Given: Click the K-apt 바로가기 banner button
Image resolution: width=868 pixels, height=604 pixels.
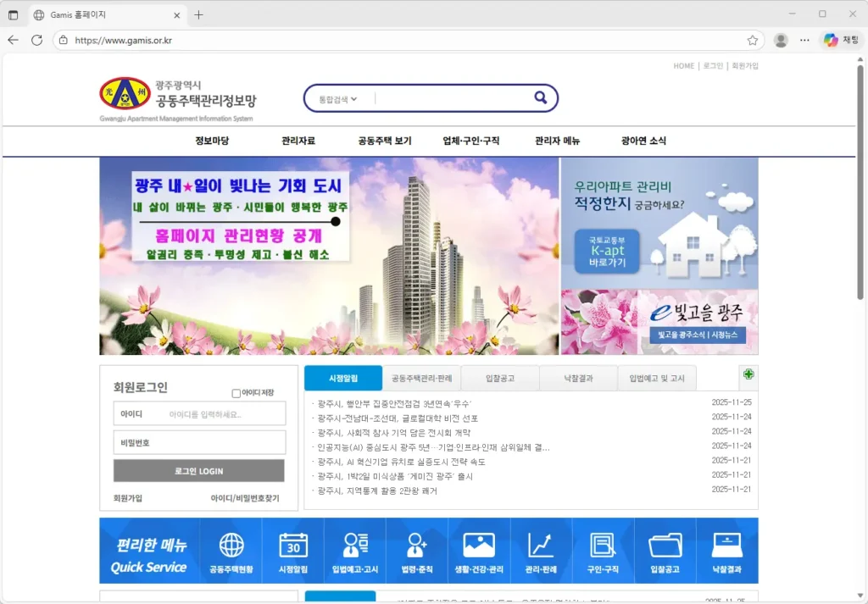Looking at the screenshot, I should tap(607, 252).
